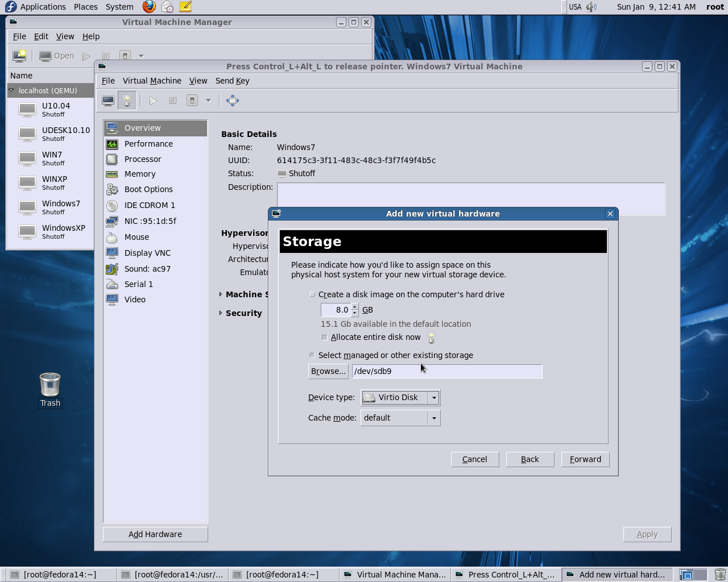Open the Device type Virtio Disk dropdown

click(400, 397)
